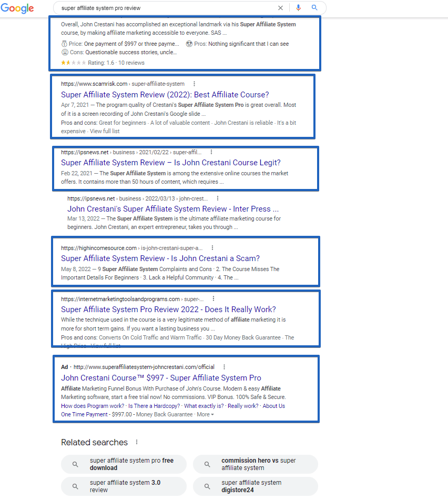Clear the search box with the X icon
Screen dimensions: 448x499
click(x=280, y=8)
